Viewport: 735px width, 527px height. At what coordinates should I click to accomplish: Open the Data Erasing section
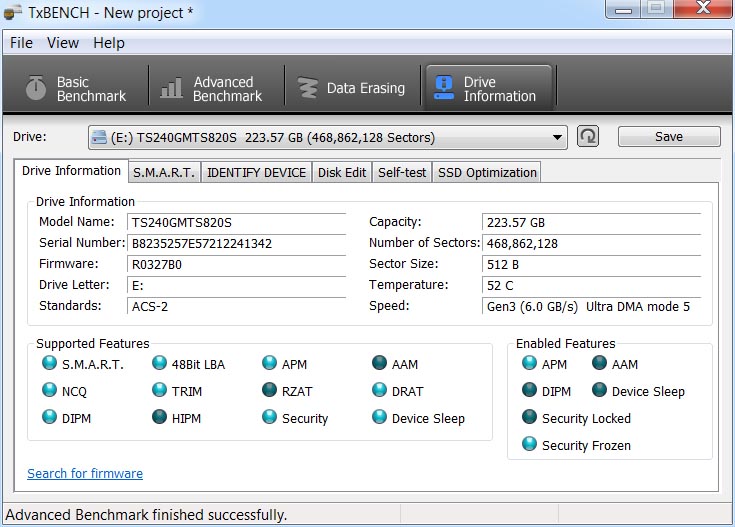pyautogui.click(x=352, y=89)
